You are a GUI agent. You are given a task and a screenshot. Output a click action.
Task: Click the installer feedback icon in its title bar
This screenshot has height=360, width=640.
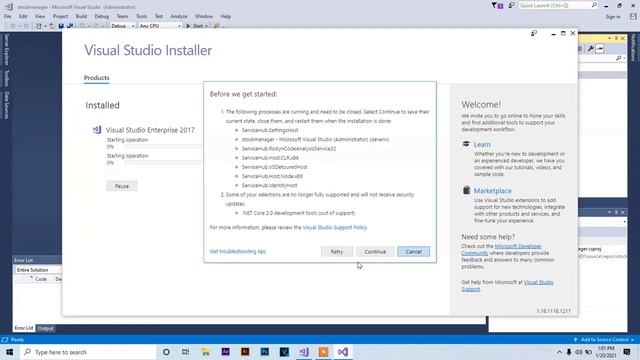point(533,33)
